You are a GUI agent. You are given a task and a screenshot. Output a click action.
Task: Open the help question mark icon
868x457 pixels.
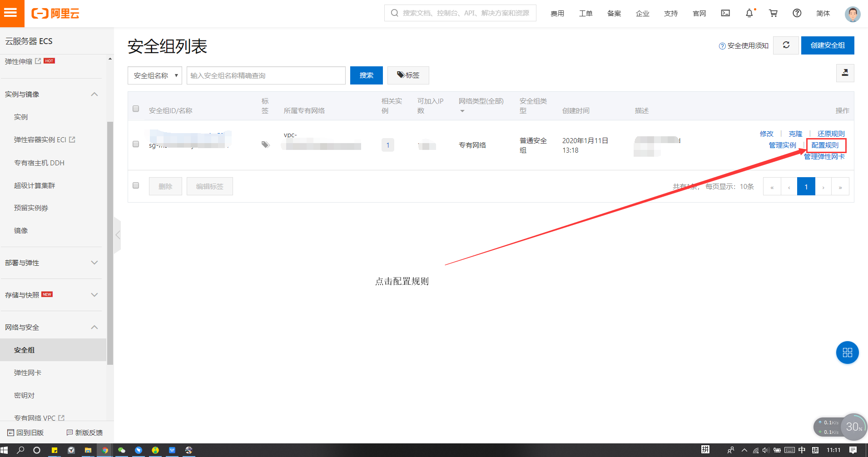[x=797, y=13]
